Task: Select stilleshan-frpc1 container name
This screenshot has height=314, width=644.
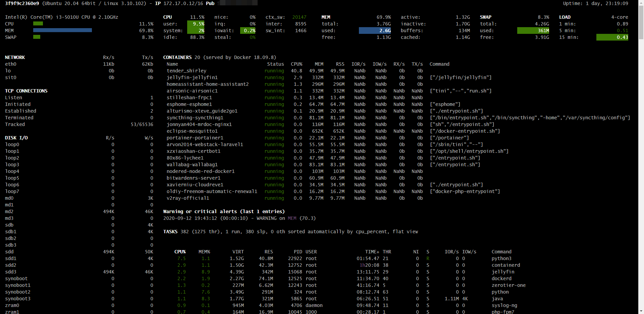Action: pos(189,98)
